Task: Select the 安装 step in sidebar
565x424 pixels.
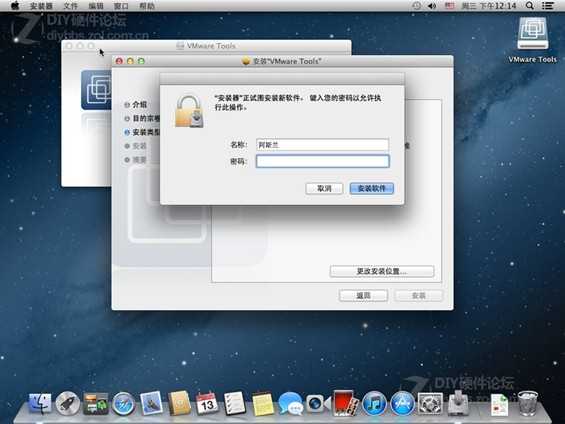Action: point(136,146)
